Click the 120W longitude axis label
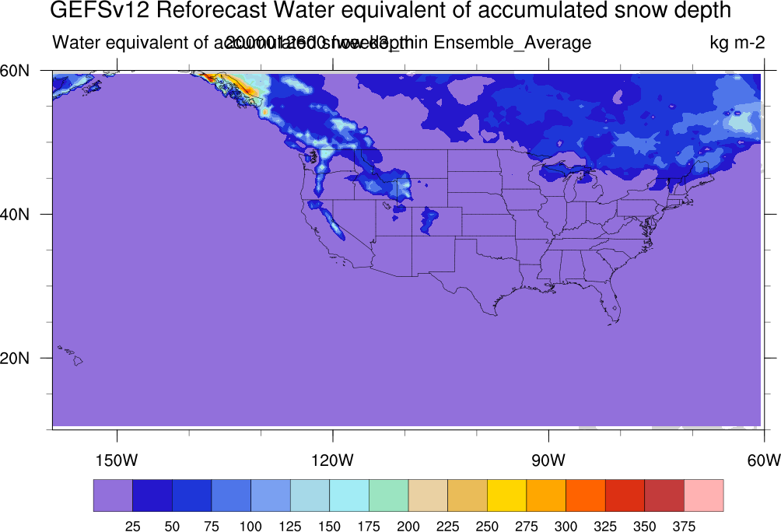 pos(333,460)
